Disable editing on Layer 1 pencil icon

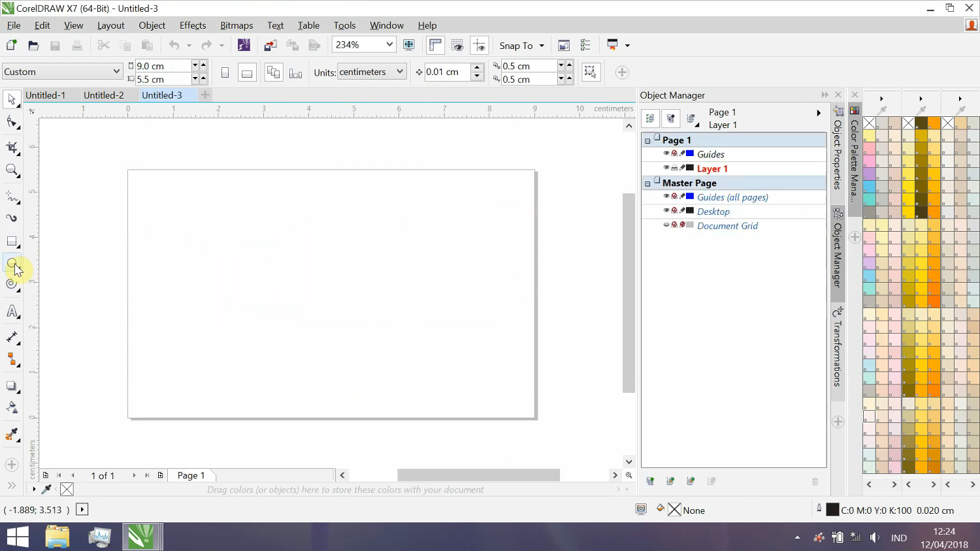click(682, 168)
